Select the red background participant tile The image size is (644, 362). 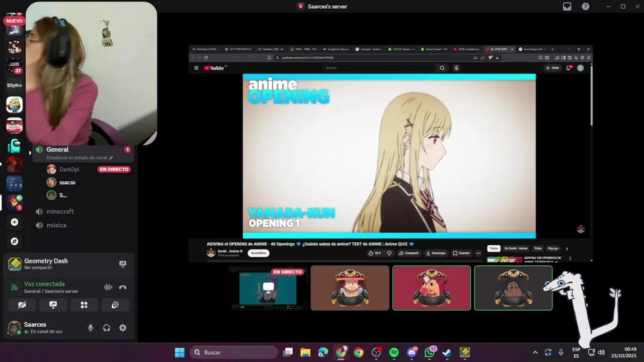point(432,288)
